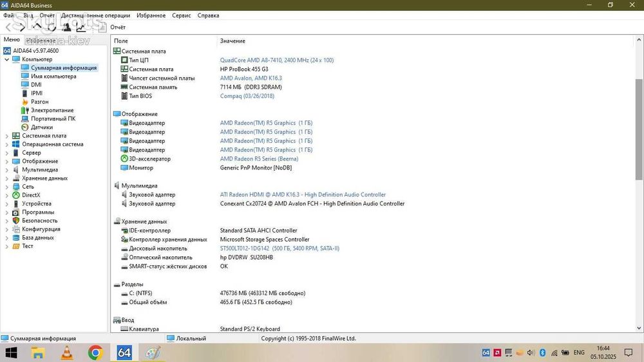Click the Портативный ПК laptop icon
644x362 pixels.
[x=25, y=119]
